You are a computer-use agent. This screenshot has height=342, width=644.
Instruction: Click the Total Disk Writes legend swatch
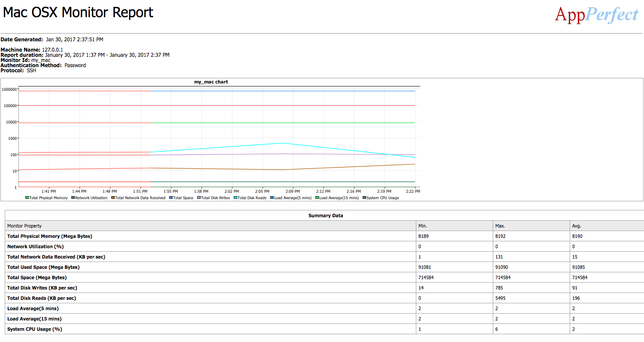pos(199,198)
